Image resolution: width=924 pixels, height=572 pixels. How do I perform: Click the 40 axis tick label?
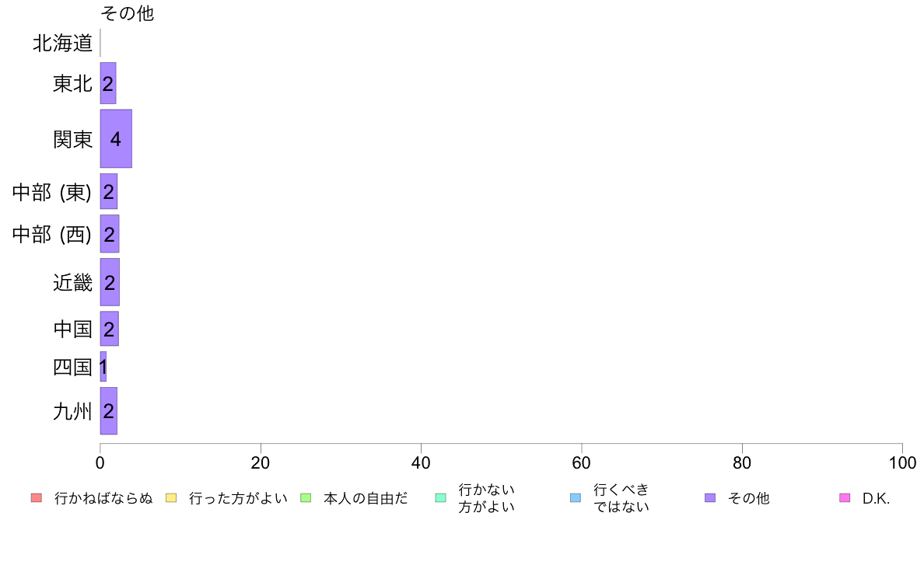pyautogui.click(x=421, y=463)
